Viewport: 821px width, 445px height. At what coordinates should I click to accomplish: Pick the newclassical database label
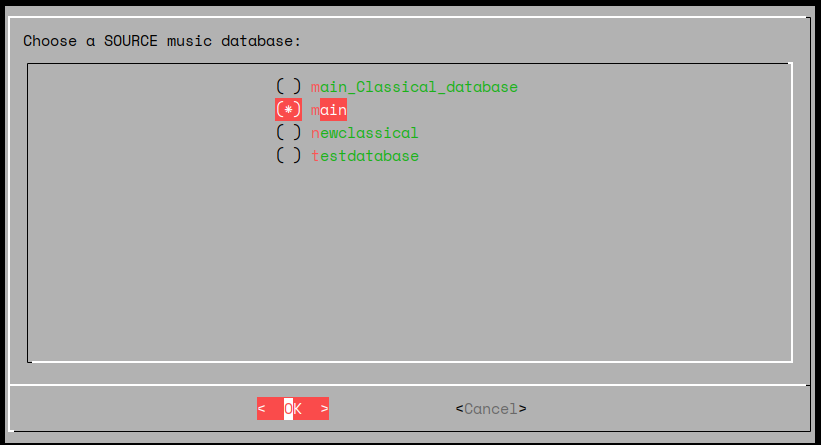click(364, 133)
